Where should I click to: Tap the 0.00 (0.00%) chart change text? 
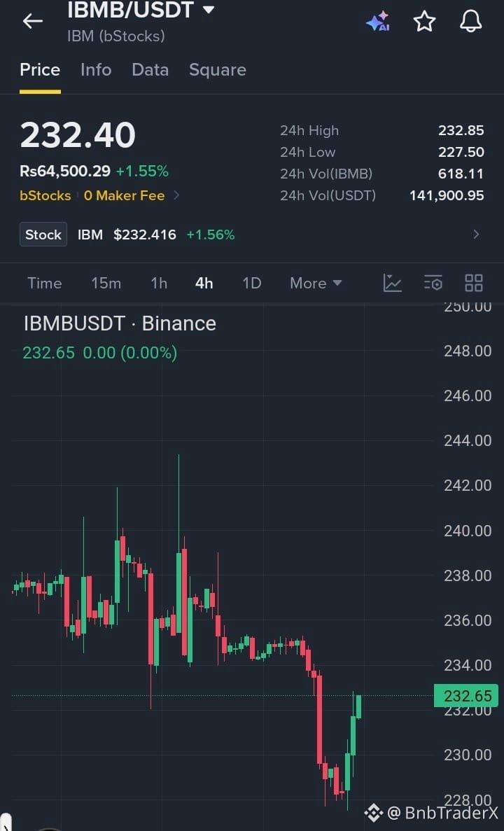129,352
